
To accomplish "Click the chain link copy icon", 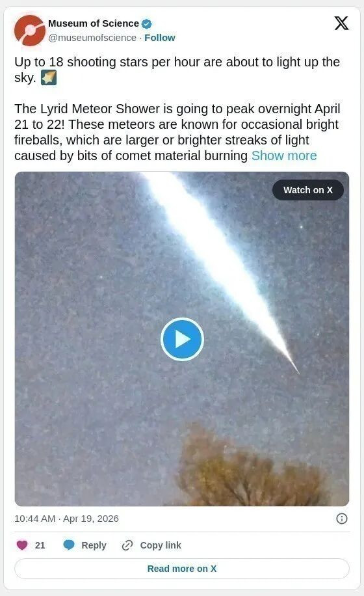I will 127,545.
